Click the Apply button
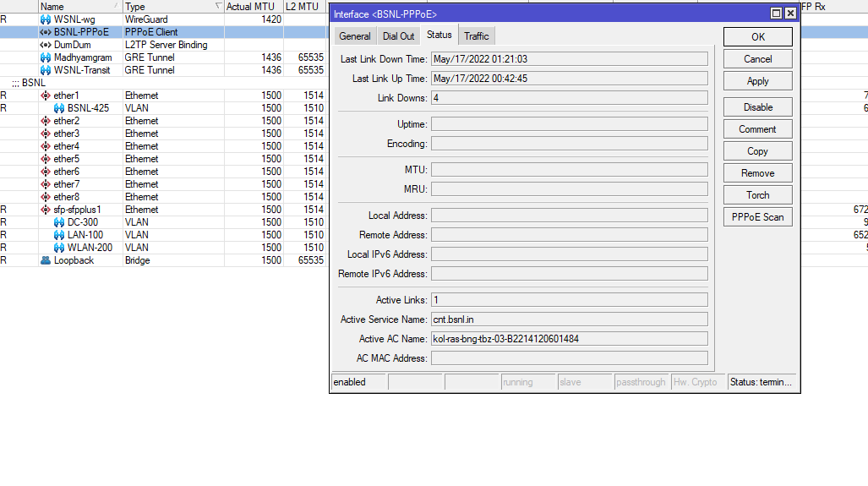 (x=758, y=81)
